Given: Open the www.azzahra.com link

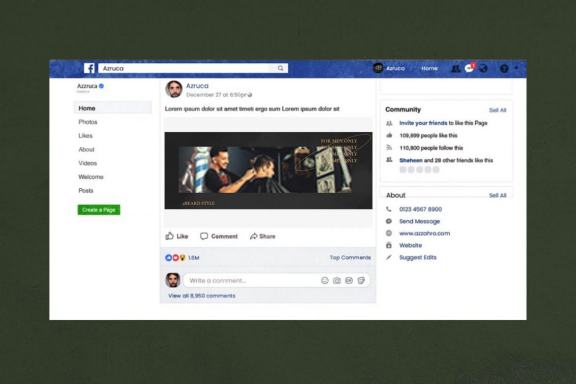Looking at the screenshot, I should (x=425, y=233).
